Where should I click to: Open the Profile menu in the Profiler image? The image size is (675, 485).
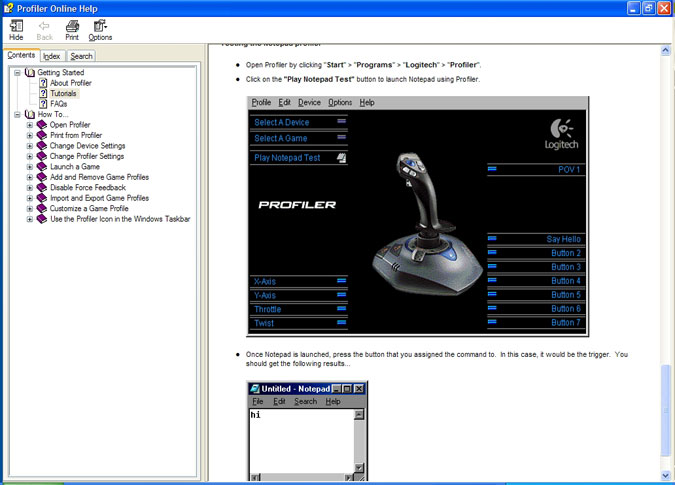(261, 102)
